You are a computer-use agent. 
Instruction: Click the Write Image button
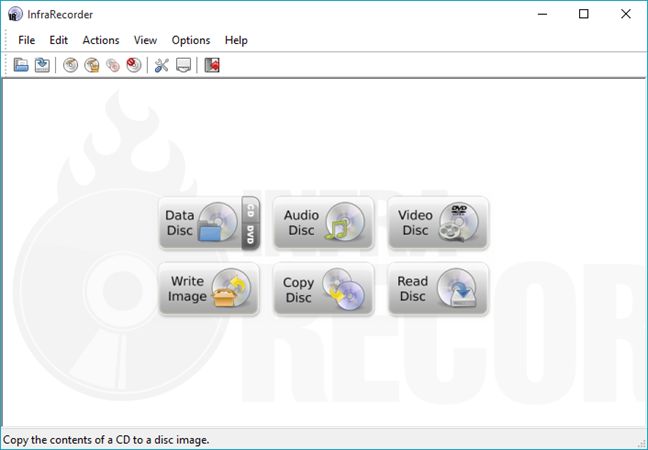click(x=209, y=289)
